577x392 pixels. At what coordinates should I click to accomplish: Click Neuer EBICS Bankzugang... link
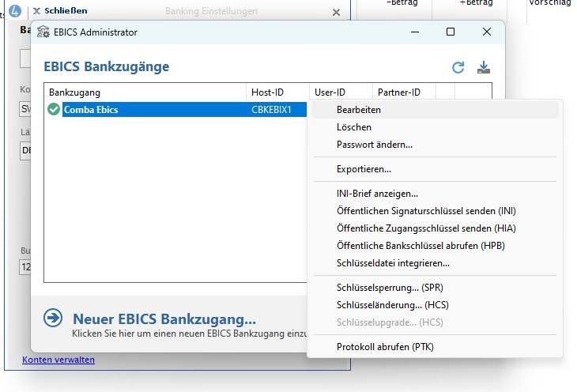(164, 319)
